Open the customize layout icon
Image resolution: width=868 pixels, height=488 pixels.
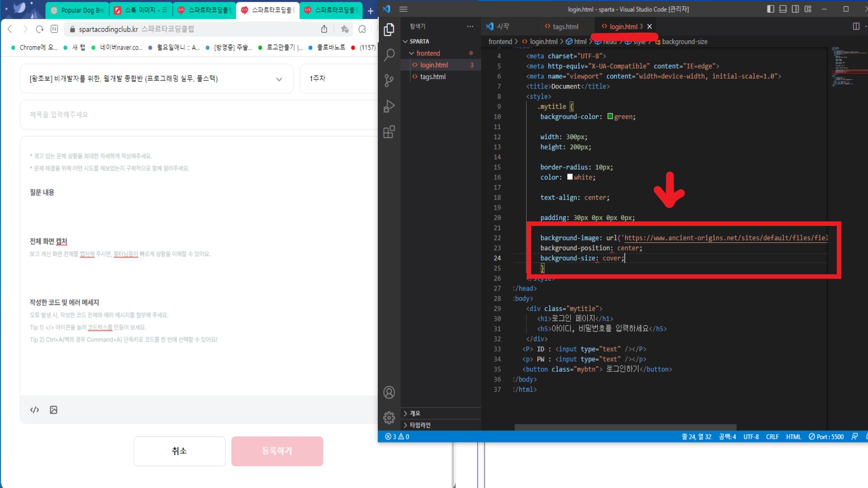pos(808,9)
